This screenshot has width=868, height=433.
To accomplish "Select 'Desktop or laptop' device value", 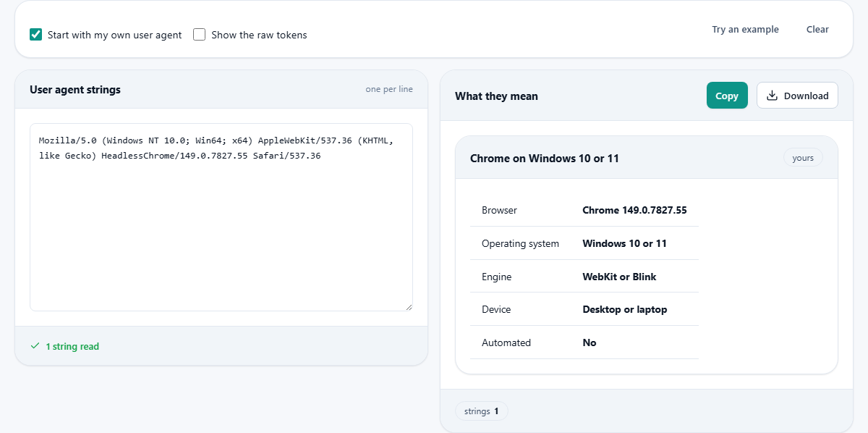I will (625, 309).
